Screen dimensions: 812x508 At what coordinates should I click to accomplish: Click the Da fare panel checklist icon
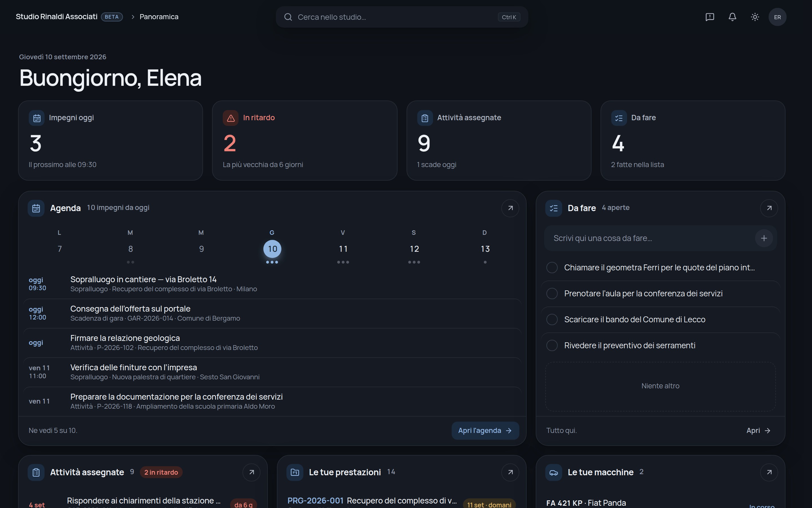(x=554, y=208)
